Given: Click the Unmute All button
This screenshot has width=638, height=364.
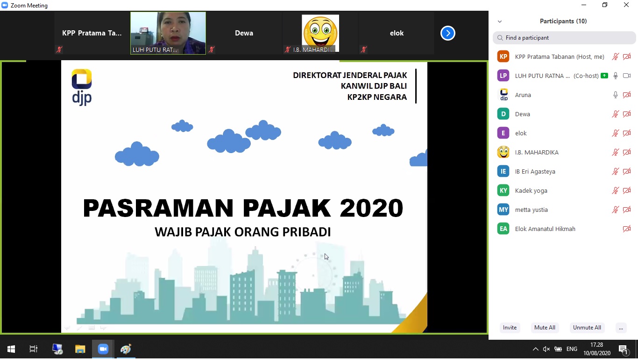Looking at the screenshot, I should (587, 328).
